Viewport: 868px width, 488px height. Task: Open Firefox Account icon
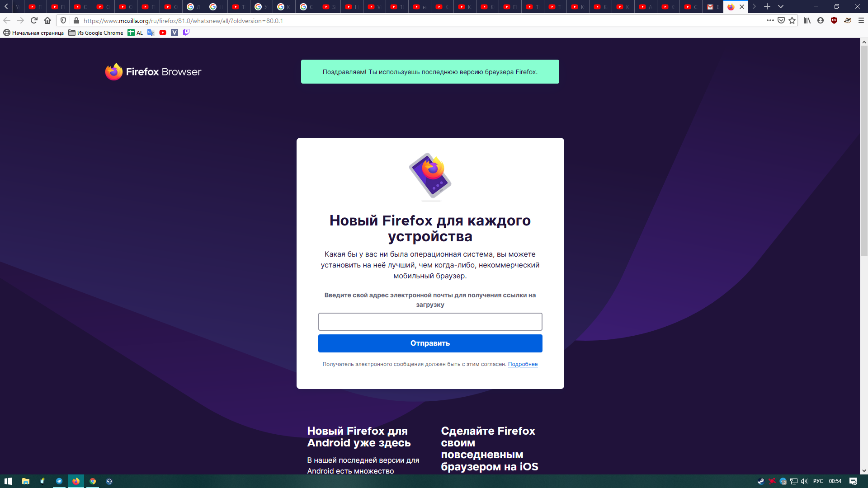[821, 20]
